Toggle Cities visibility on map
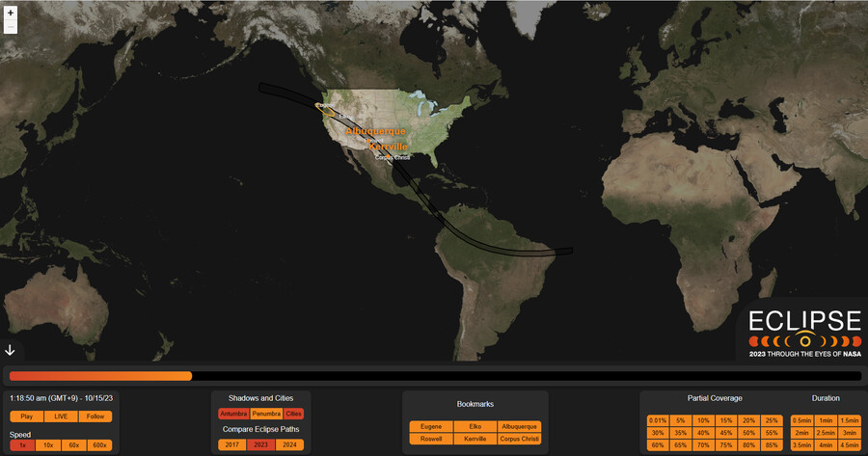 pos(293,414)
